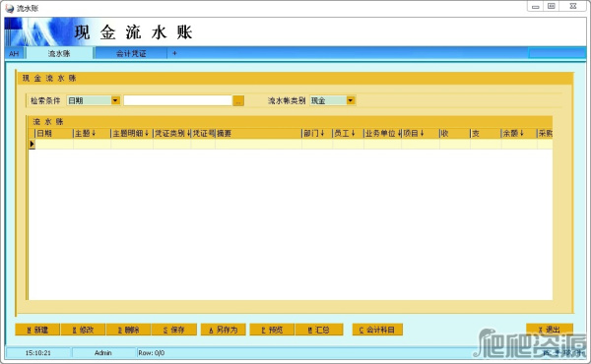591x364 pixels.
Task: Click the 支 column header
Action: 486,133
